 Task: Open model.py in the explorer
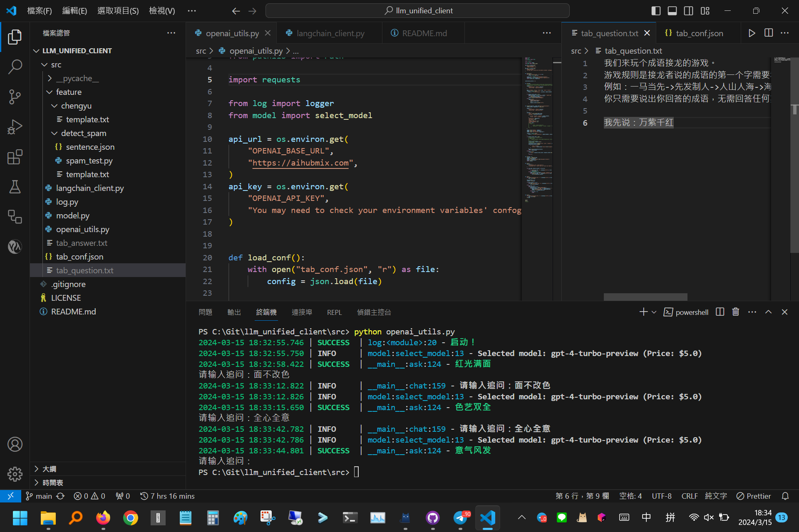point(72,215)
